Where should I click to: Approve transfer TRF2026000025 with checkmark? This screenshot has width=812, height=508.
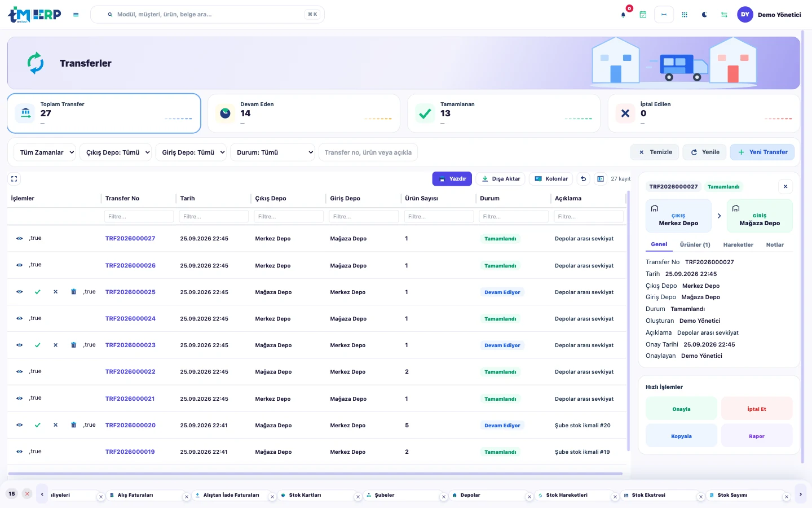tap(37, 292)
